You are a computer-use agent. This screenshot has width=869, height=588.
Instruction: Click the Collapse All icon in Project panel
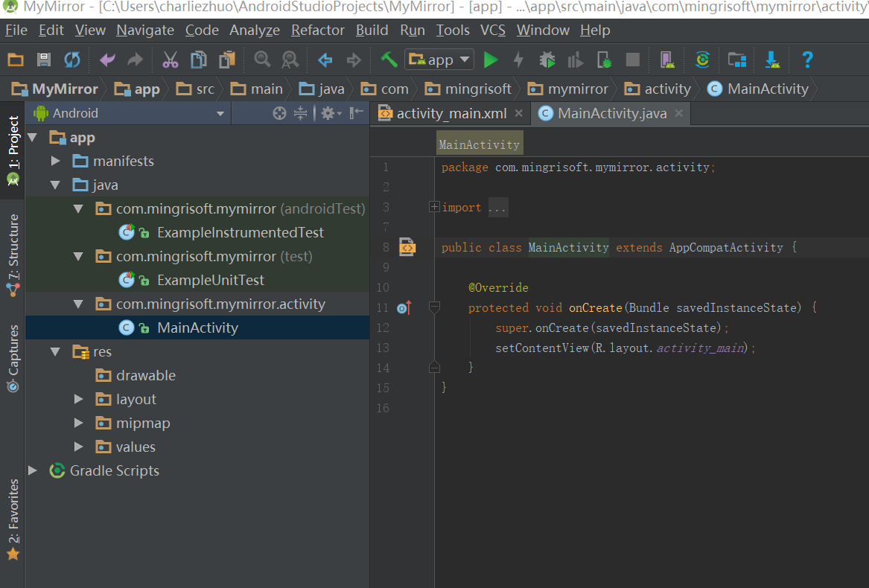pyautogui.click(x=300, y=113)
